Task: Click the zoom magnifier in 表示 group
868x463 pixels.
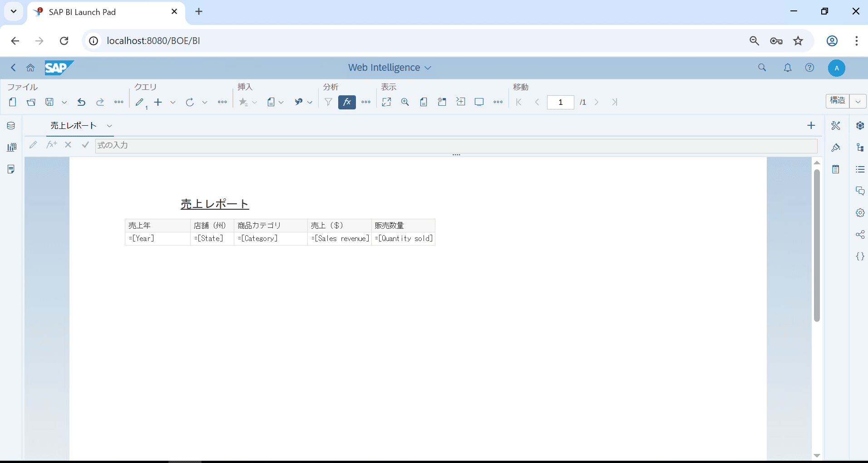Action: point(405,102)
